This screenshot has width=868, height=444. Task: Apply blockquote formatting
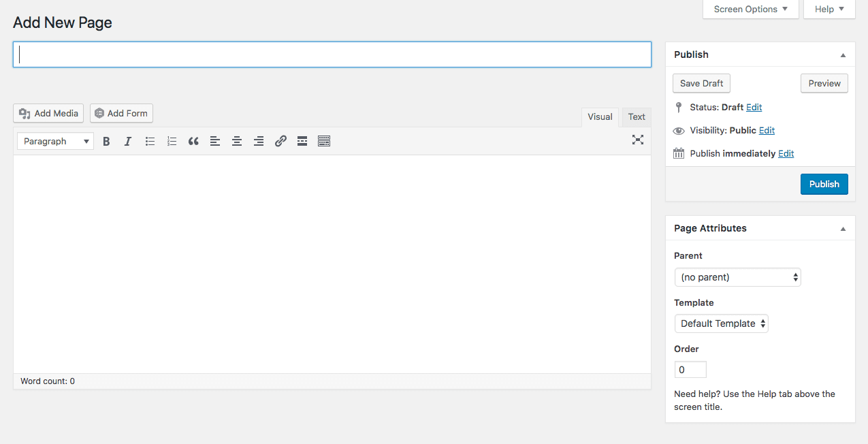[x=193, y=141]
